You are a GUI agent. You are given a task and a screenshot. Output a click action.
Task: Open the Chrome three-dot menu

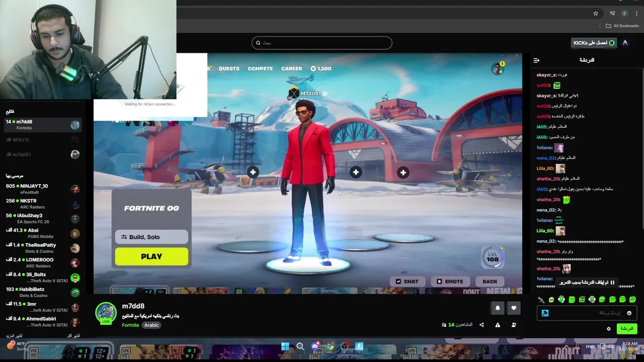pos(636,14)
